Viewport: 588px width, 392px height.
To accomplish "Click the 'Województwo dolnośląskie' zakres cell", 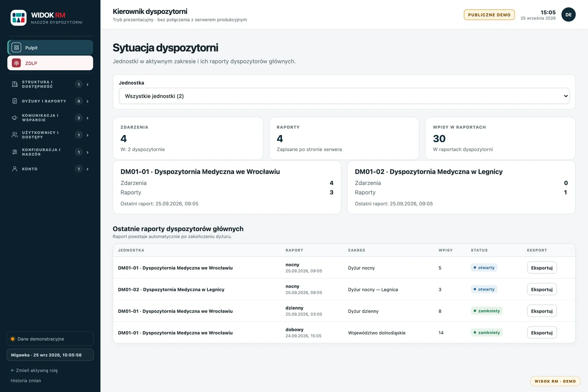I will pyautogui.click(x=377, y=333).
